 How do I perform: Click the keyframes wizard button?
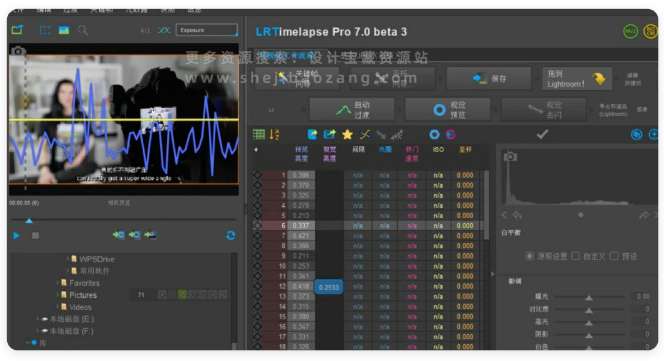click(297, 78)
